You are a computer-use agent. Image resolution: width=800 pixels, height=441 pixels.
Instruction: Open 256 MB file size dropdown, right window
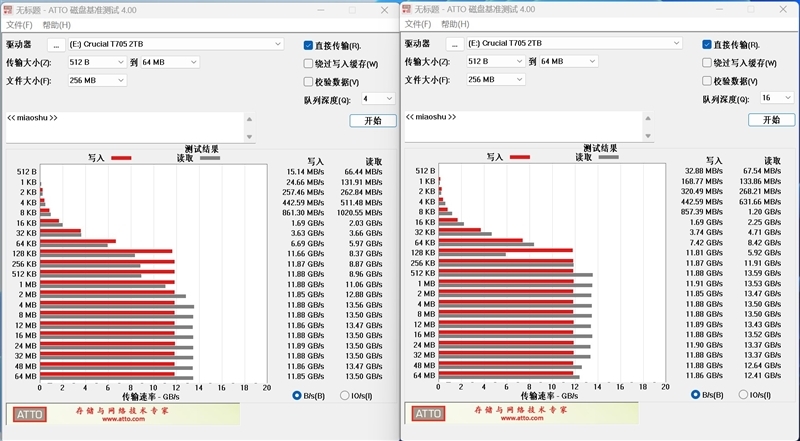[x=495, y=80]
